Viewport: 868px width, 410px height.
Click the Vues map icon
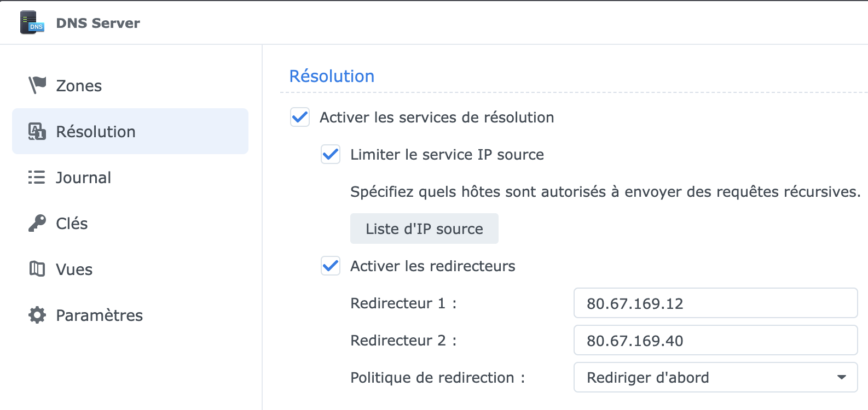point(37,269)
